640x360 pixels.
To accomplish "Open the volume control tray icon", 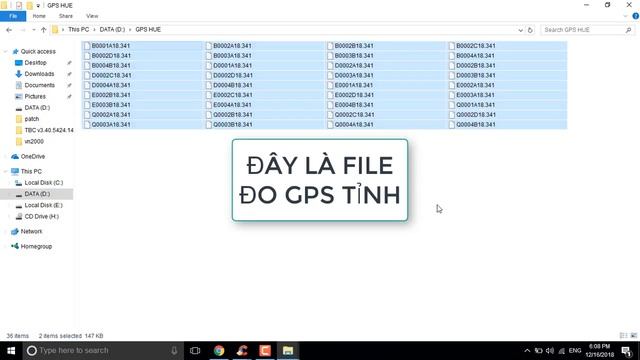I will coord(550,351).
